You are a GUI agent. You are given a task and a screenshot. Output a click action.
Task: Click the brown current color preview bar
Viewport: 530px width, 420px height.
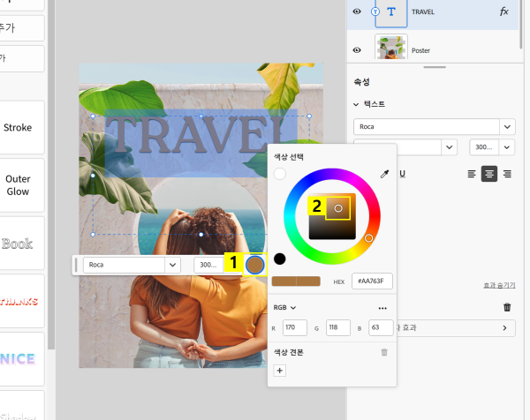(x=296, y=281)
